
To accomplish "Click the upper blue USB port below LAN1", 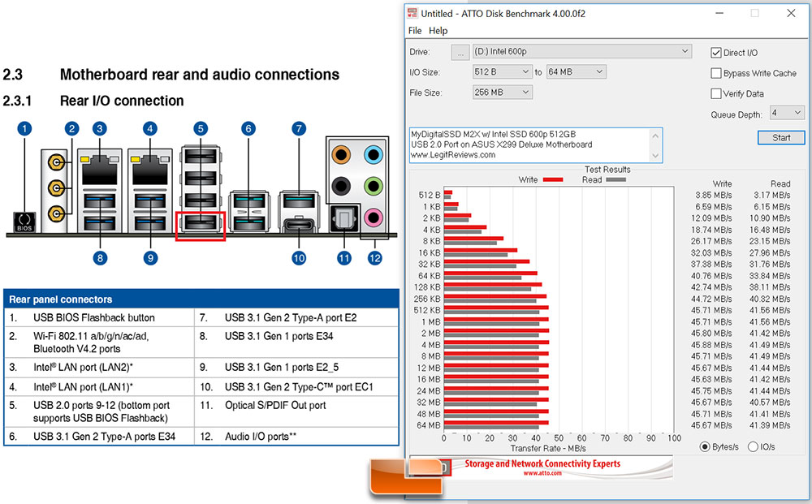I will (x=149, y=200).
